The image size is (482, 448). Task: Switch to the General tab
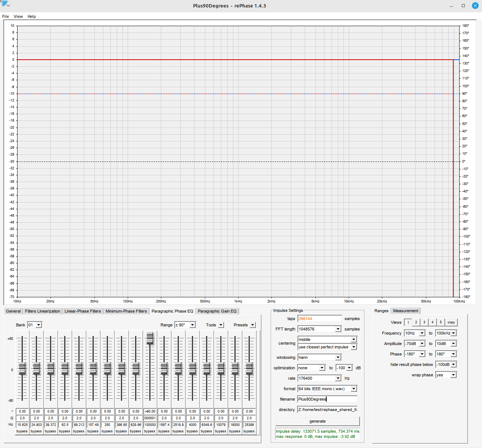tap(13, 311)
